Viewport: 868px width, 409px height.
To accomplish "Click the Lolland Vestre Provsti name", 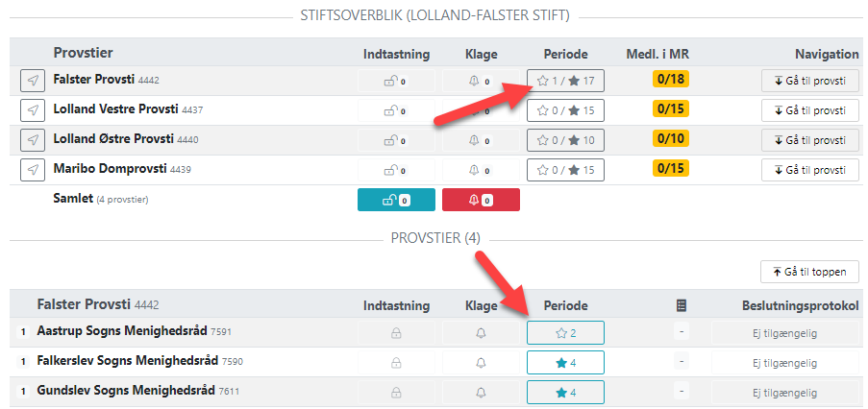I will point(115,109).
